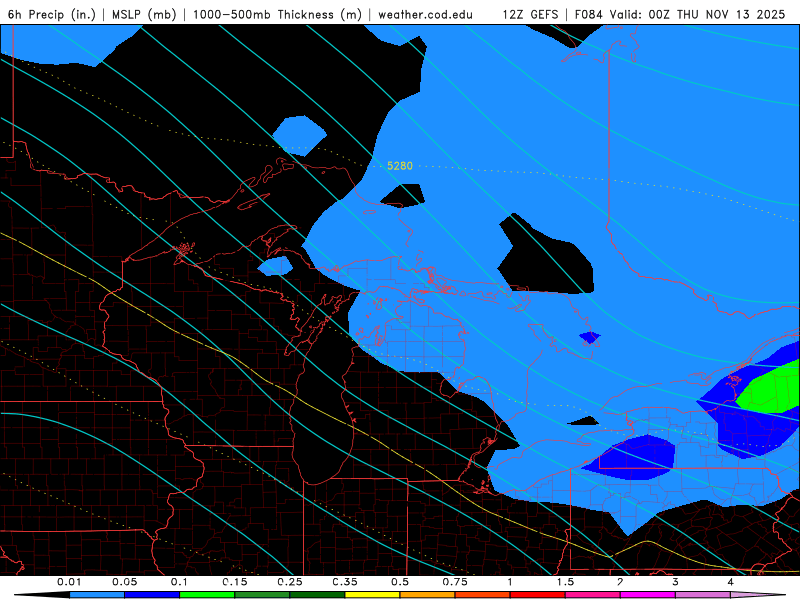Image resolution: width=800 pixels, height=600 pixels.
Task: Click the 5280 thickness contour label
Action: [x=399, y=166]
